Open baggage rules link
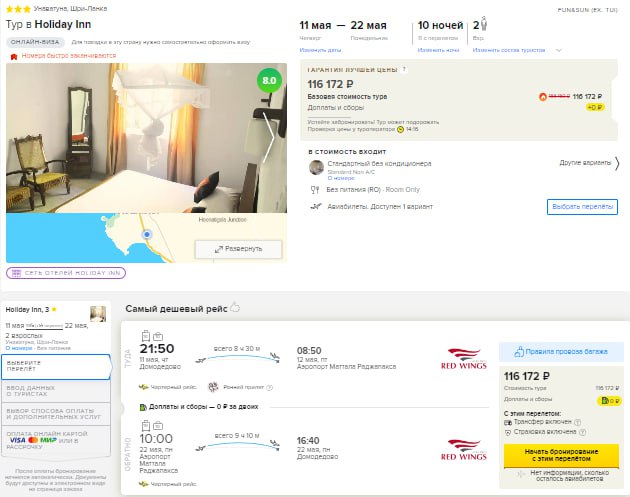 561,352
